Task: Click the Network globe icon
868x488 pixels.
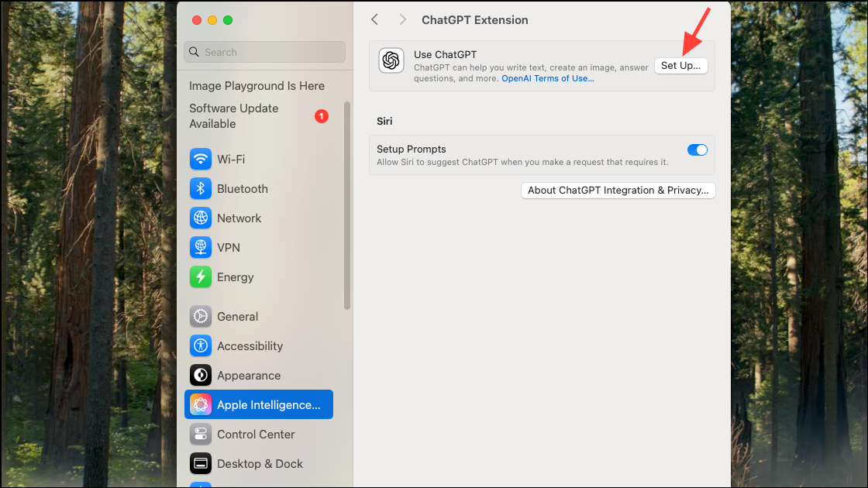Action: click(201, 218)
